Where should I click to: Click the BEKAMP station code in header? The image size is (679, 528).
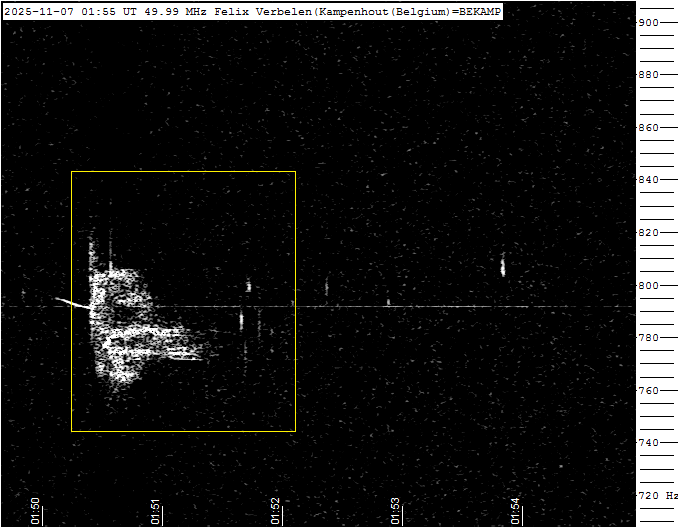click(x=480, y=10)
